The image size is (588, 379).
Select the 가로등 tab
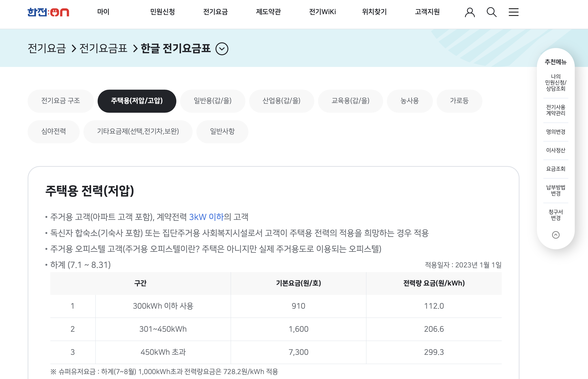tap(459, 101)
